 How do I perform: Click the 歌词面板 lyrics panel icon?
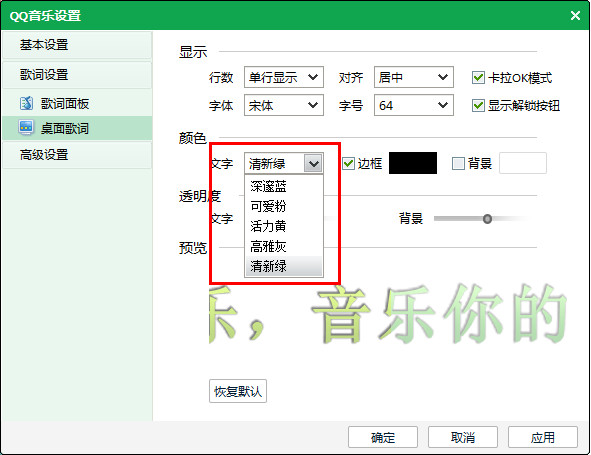click(26, 103)
